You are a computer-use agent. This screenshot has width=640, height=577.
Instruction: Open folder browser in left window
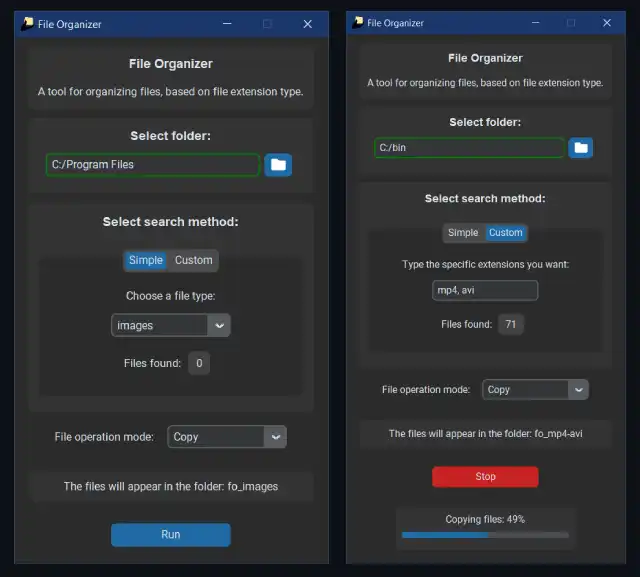pos(278,165)
